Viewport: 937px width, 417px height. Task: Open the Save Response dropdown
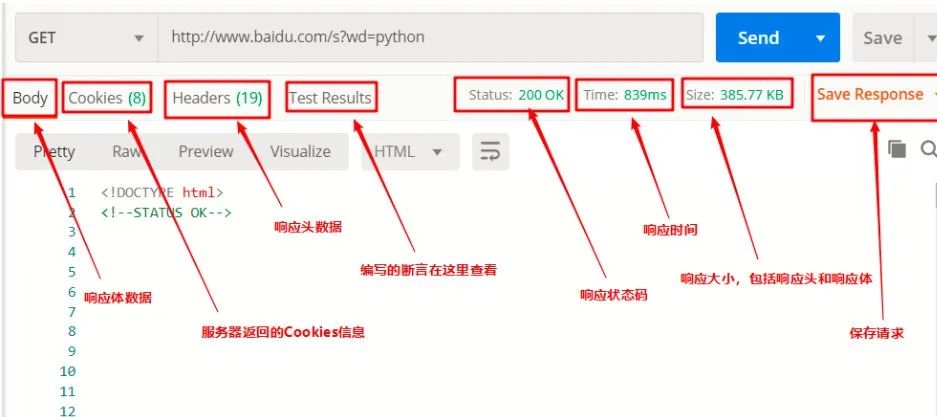(x=876, y=94)
